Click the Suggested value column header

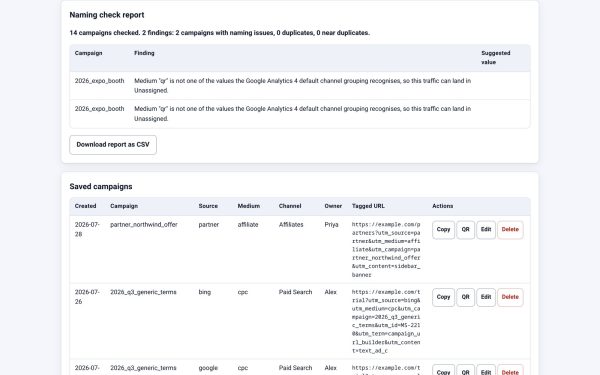496,58
